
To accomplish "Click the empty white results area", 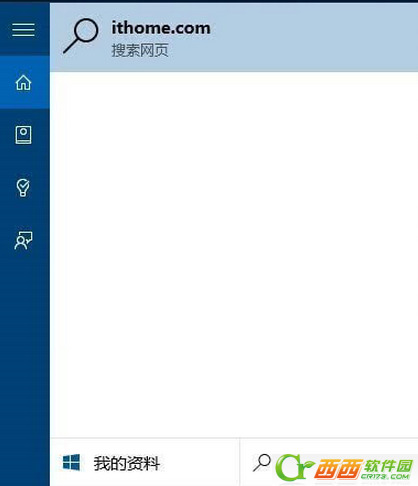I will pyautogui.click(x=234, y=254).
